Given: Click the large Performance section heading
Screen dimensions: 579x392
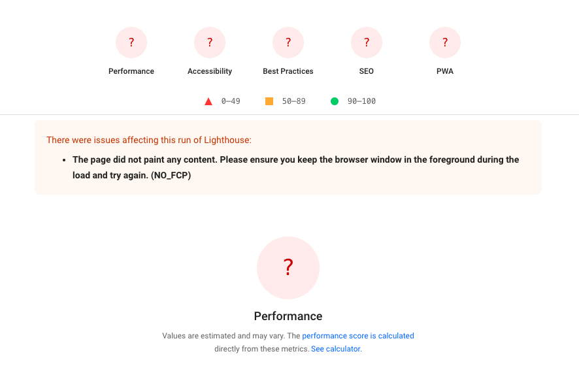Looking at the screenshot, I should point(288,316).
